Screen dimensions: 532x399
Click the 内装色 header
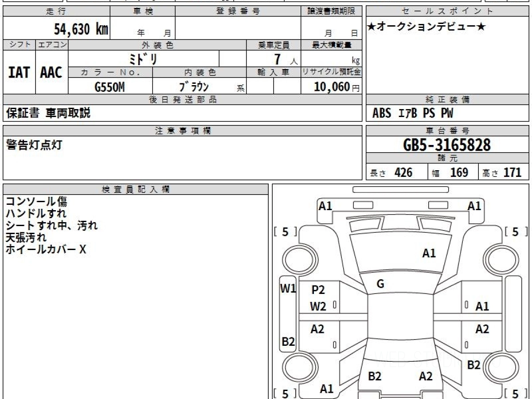(x=199, y=72)
